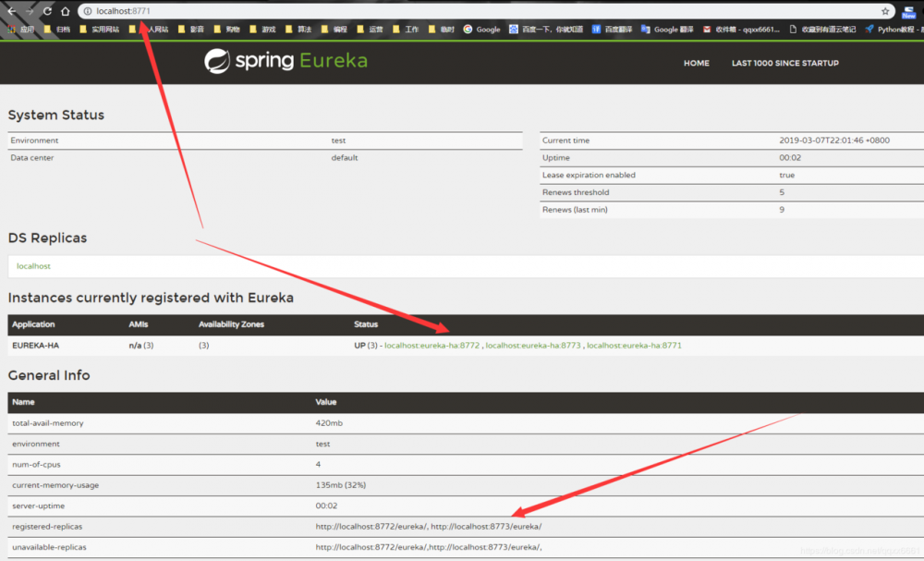Open the 购物 bookmark folder
The image size is (924, 561).
227,29
